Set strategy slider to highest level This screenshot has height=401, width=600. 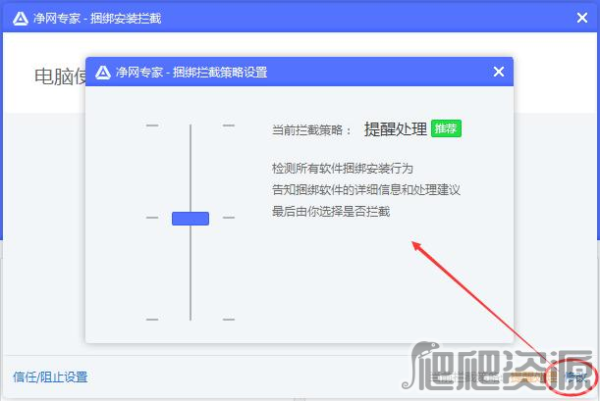click(x=190, y=126)
